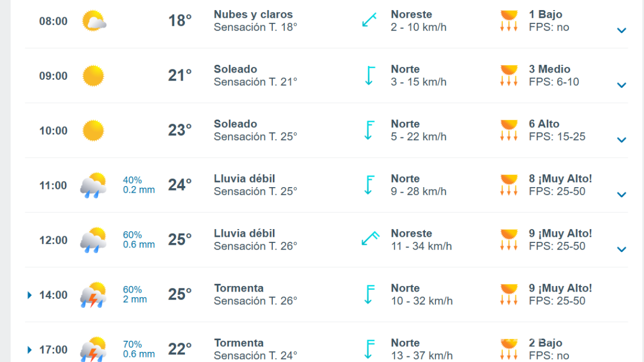Open the 12:00 forecast details chevron
The width and height of the screenshot is (644, 362).
click(622, 250)
